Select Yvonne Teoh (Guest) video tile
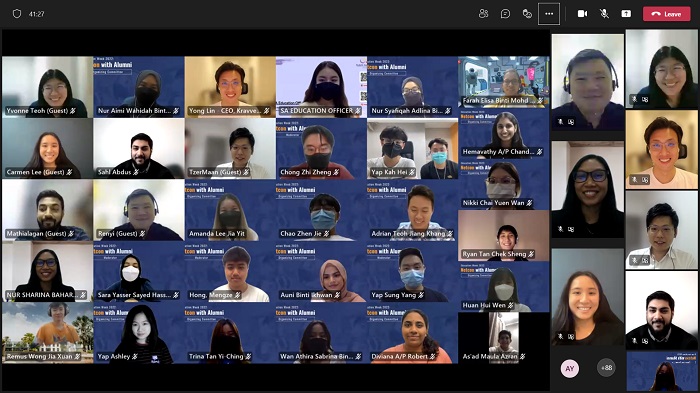 (47, 87)
